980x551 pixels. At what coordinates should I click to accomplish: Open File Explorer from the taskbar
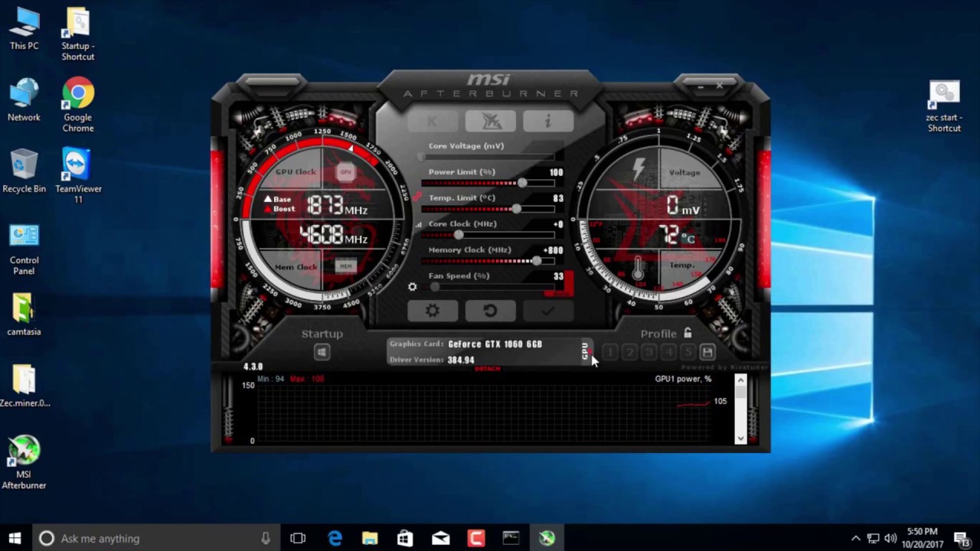coord(370,539)
